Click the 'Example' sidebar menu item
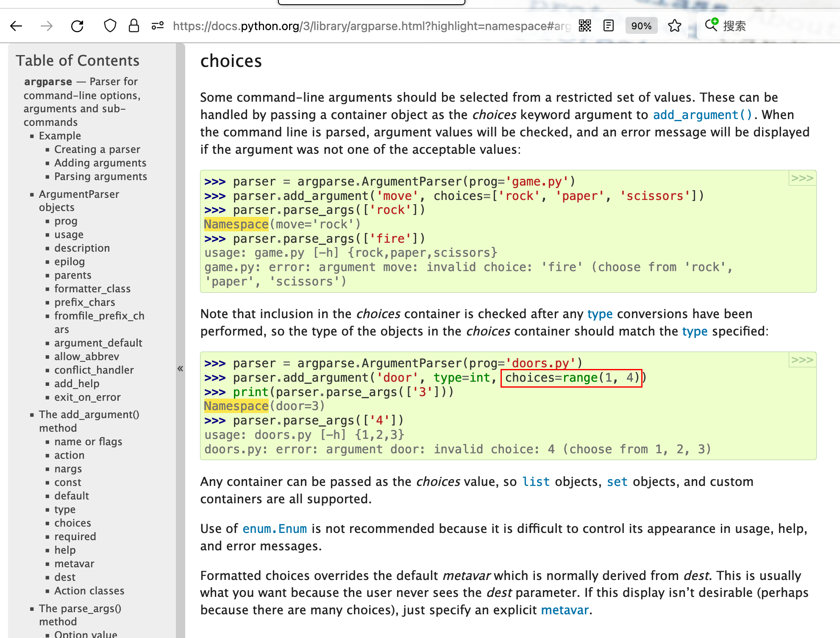Viewport: 840px width, 638px height. click(x=59, y=135)
